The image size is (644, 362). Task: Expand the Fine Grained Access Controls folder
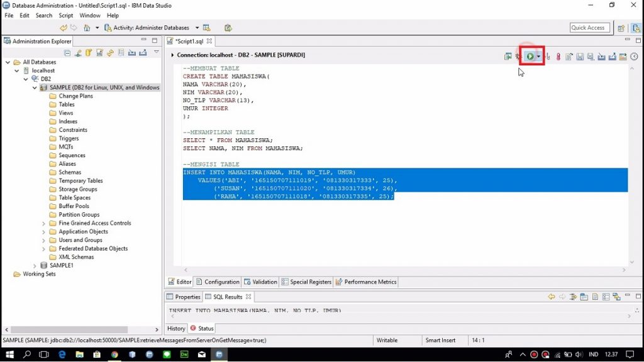43,223
